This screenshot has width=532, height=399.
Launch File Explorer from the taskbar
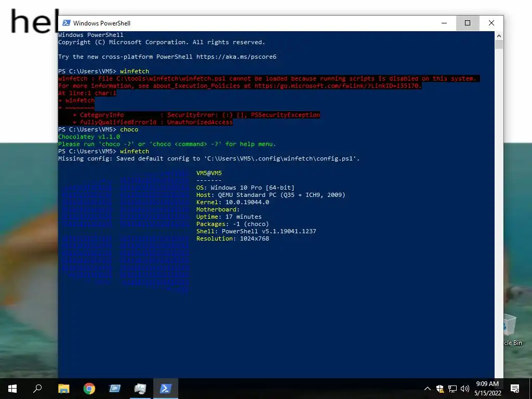pyautogui.click(x=63, y=389)
